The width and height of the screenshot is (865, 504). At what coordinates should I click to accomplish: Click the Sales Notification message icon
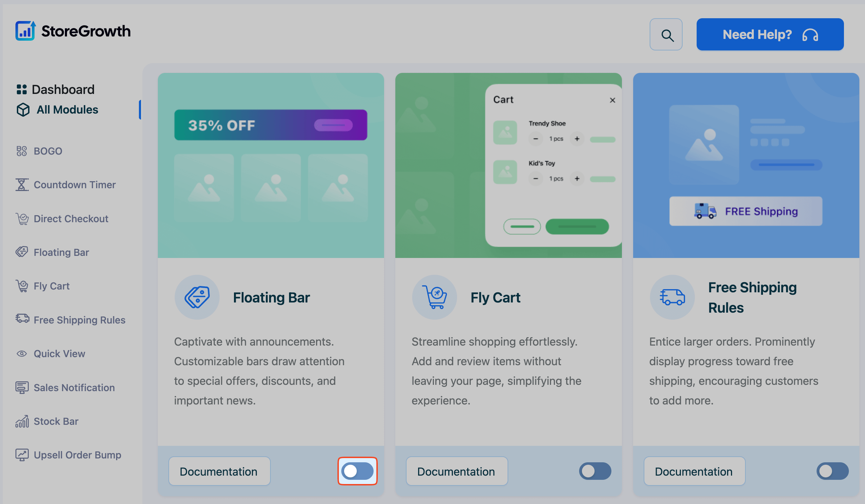(22, 387)
